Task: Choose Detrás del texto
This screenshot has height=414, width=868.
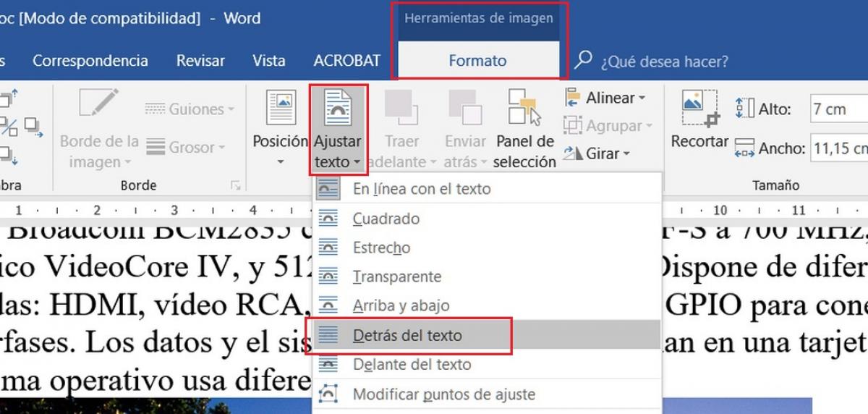Action: (x=488, y=335)
